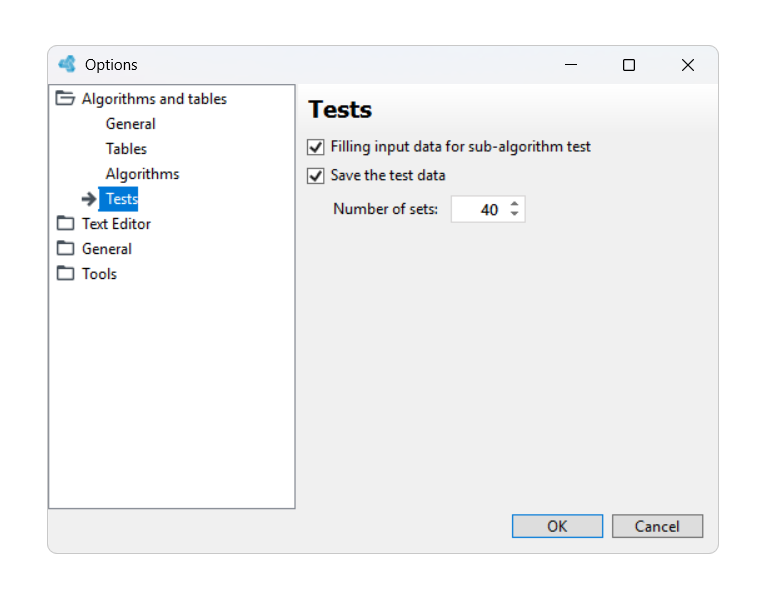Discard changes with Cancel button
780x612 pixels.
(657, 526)
